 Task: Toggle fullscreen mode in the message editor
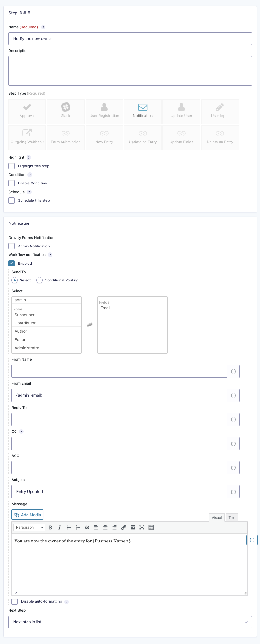coord(142,527)
